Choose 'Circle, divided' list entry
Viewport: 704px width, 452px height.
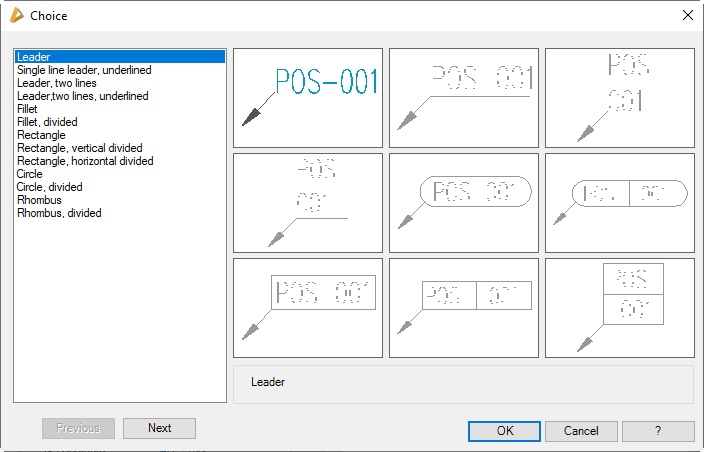(50, 187)
